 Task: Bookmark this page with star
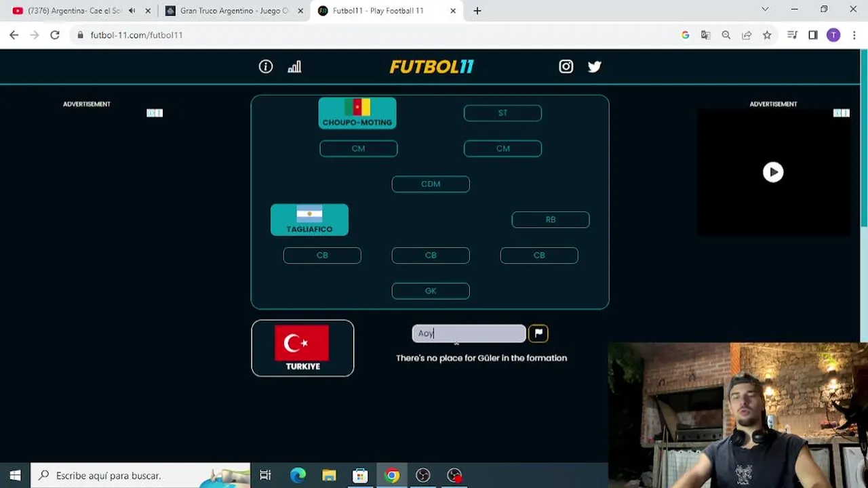click(767, 35)
